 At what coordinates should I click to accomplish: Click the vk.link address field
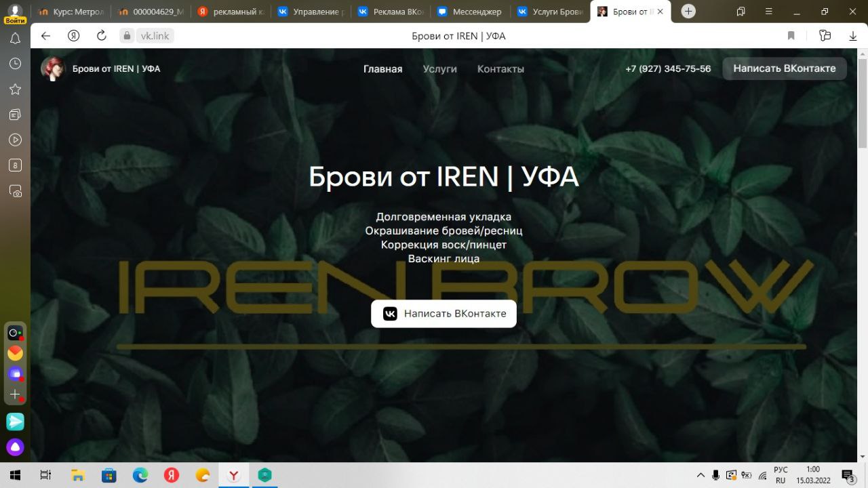(155, 36)
